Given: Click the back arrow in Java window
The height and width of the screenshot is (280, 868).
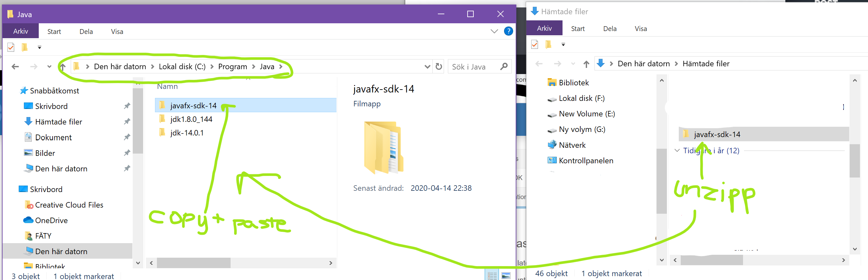Looking at the screenshot, I should [x=15, y=67].
